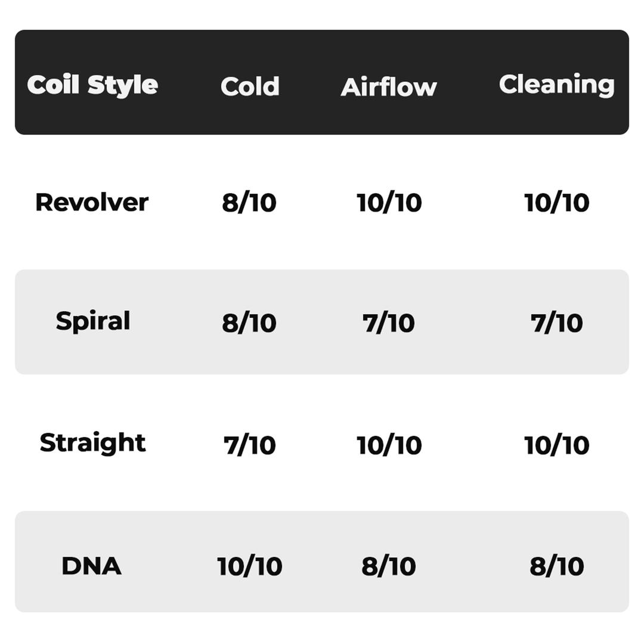Click Spiral's Cold score 8/10
The width and height of the screenshot is (644, 644).
(x=249, y=323)
